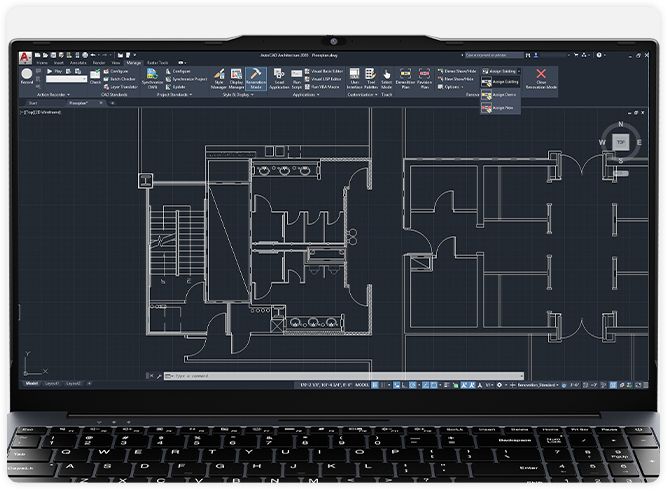Screen dimensions: 667x490
Task: Switch to the Manage ribbon tab
Action: (x=133, y=62)
